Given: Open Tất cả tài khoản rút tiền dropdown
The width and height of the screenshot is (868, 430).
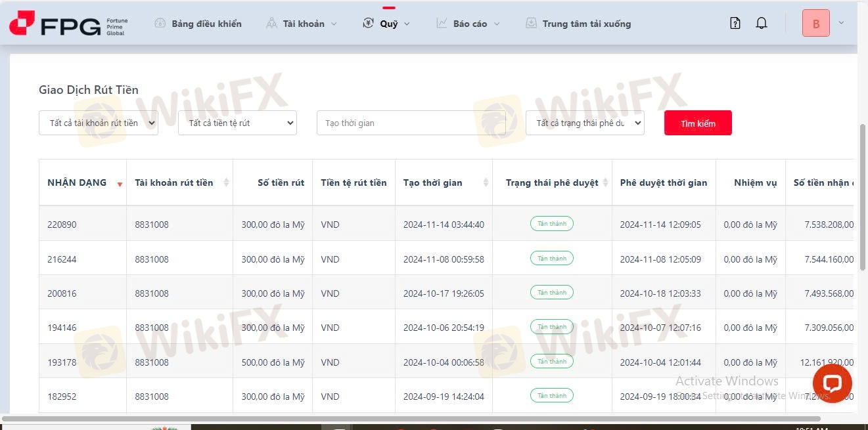Looking at the screenshot, I should click(x=99, y=123).
